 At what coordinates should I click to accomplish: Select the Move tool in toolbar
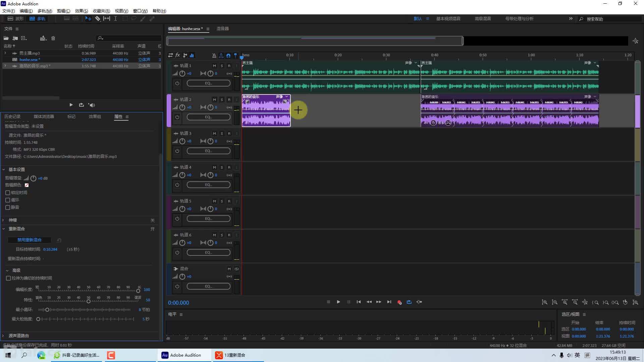[88, 19]
